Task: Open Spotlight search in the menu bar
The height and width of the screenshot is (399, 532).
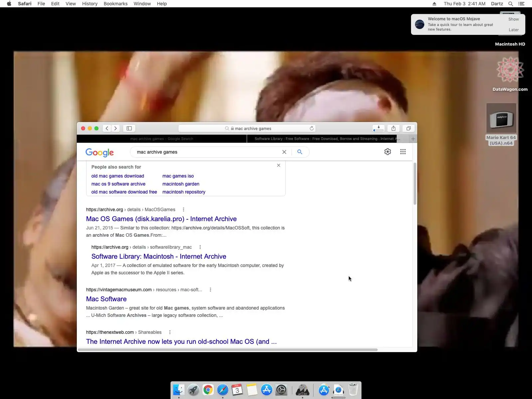Action: coord(511,4)
